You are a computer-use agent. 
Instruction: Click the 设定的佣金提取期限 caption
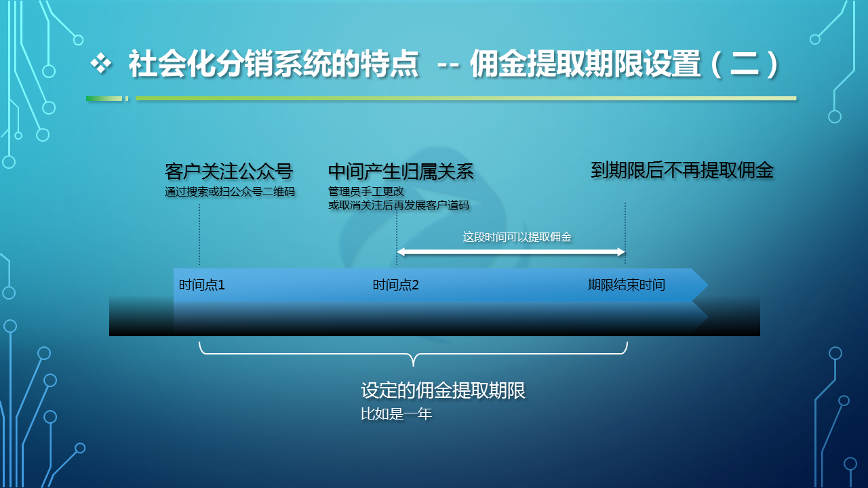click(x=443, y=391)
